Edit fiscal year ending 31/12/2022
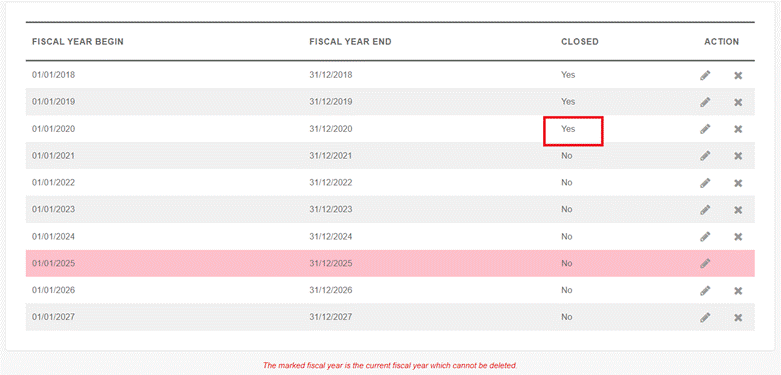The height and width of the screenshot is (375, 781). [705, 183]
